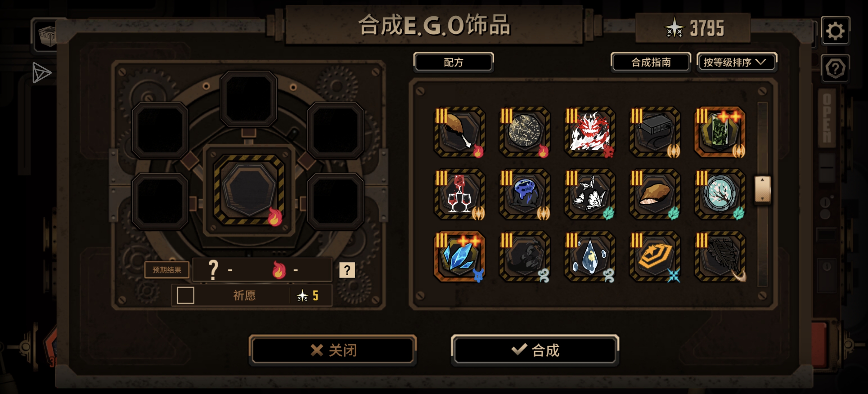Select the blue crystal E.G.O gift
The width and height of the screenshot is (868, 394).
(460, 256)
